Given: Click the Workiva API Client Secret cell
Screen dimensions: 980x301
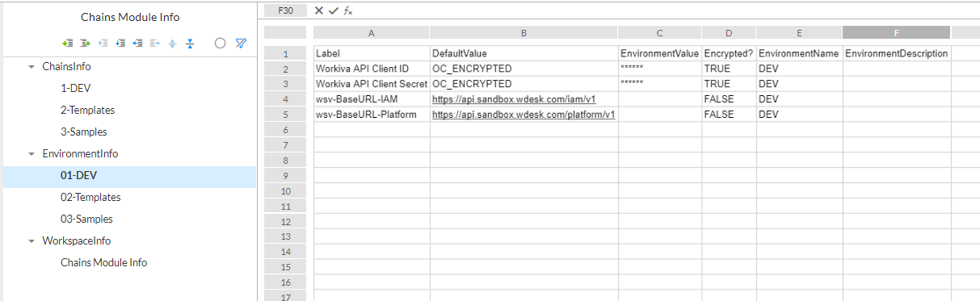Looking at the screenshot, I should coord(372,84).
